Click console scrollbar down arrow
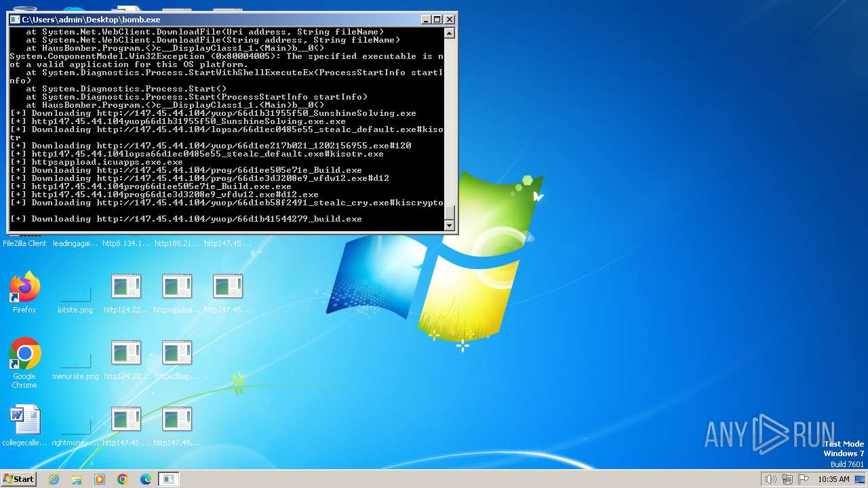 coord(449,226)
